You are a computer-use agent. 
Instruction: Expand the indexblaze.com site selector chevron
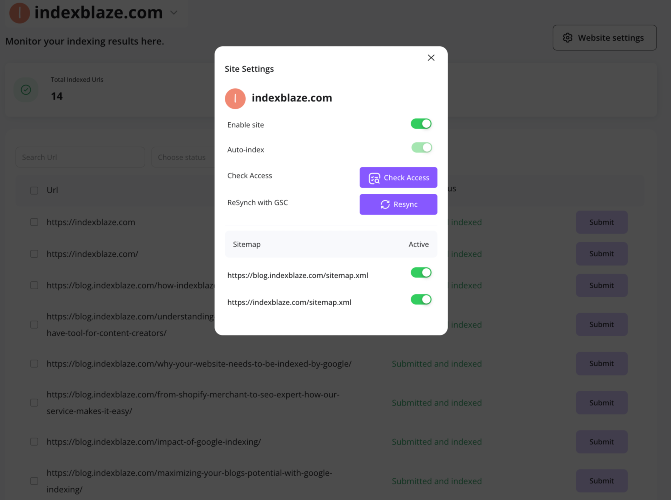pyautogui.click(x=174, y=13)
